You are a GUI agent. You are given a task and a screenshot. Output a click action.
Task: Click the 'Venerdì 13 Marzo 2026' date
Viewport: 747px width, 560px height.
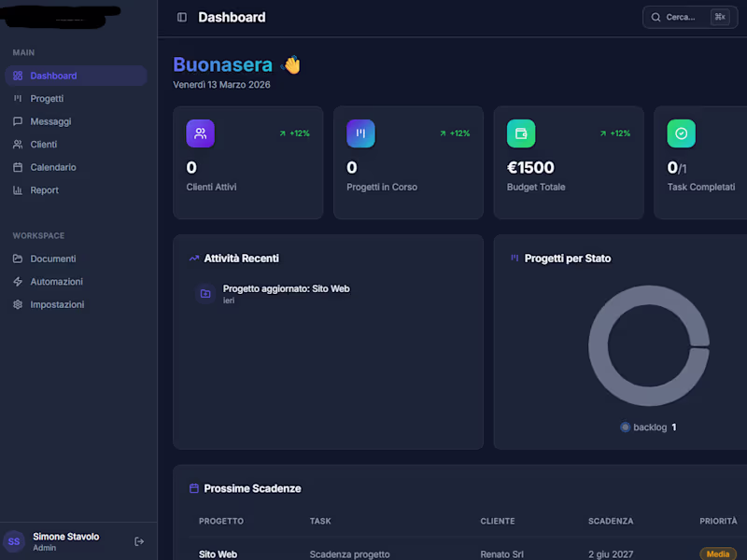[221, 85]
